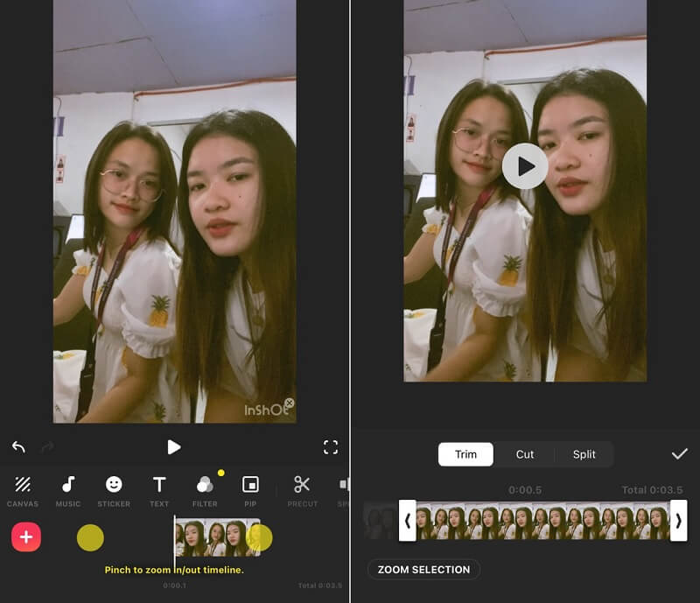
Task: Select the PIP tool
Action: click(250, 489)
